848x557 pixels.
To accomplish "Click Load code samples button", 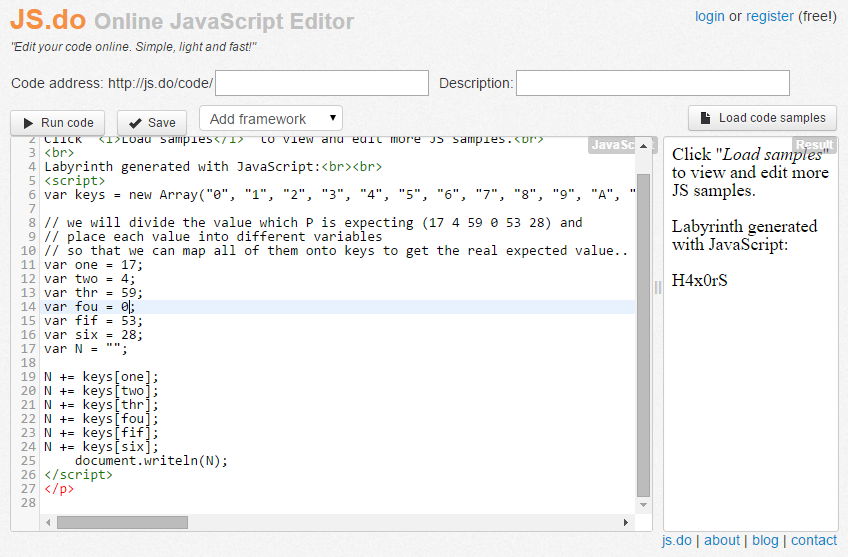I will [x=763, y=118].
